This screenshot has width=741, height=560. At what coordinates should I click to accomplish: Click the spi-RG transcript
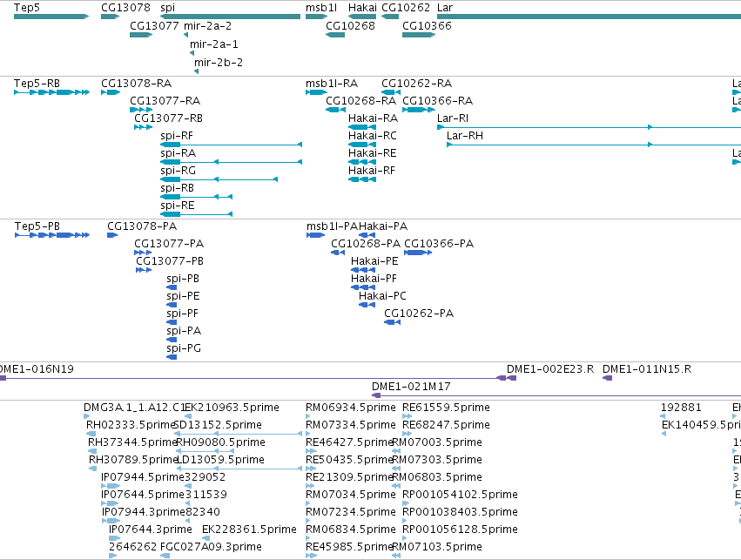pyautogui.click(x=219, y=179)
